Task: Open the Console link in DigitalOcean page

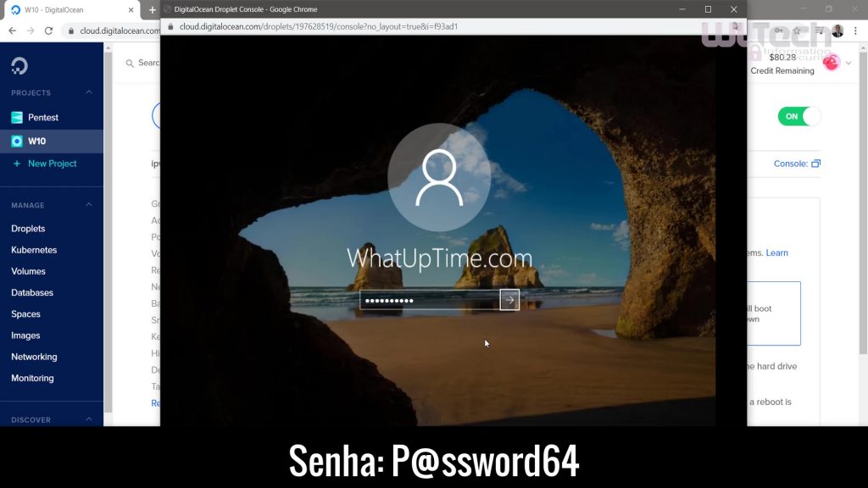Action: 791,164
